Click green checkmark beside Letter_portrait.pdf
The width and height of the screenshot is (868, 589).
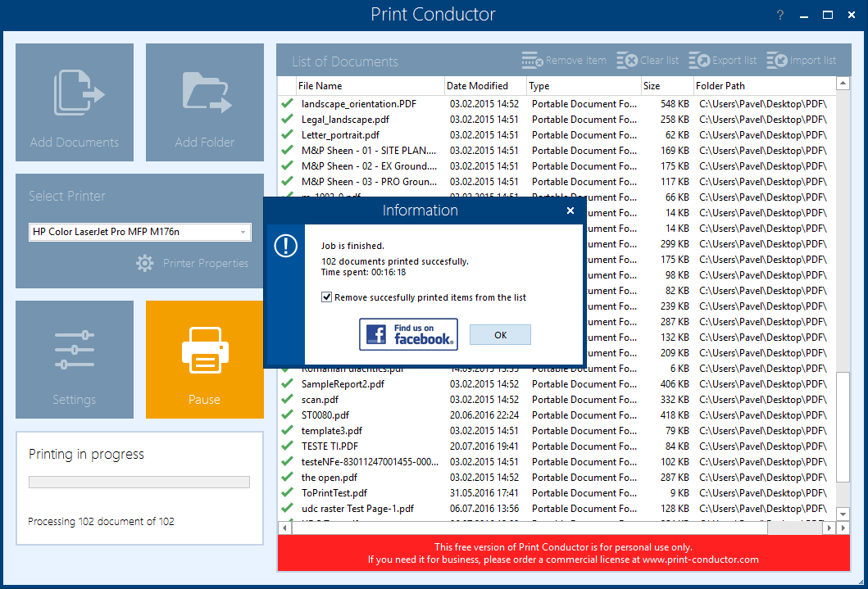(x=288, y=134)
